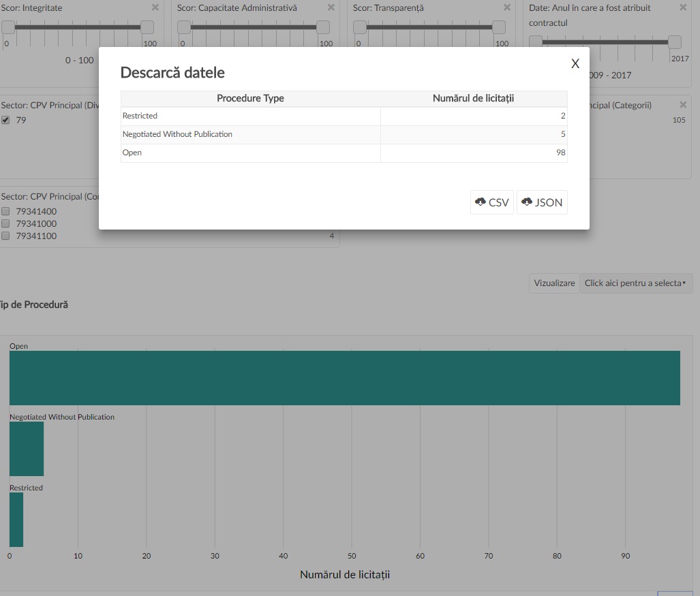Viewport: 700px width, 596px height.
Task: Click the Open procedure bar in chart
Action: (x=344, y=378)
